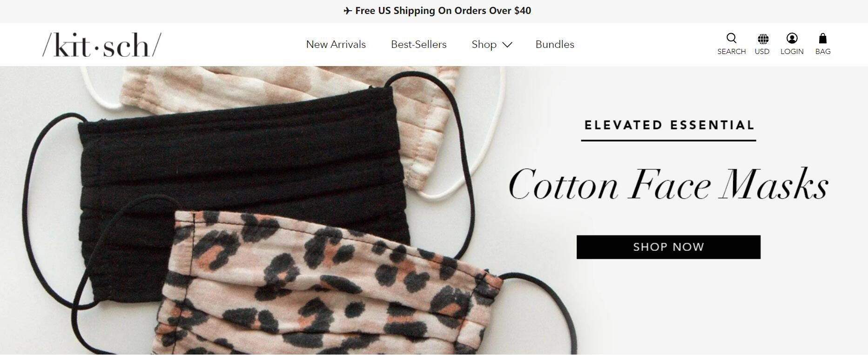The height and width of the screenshot is (355, 868).
Task: Go to New Arrivals
Action: (x=336, y=44)
